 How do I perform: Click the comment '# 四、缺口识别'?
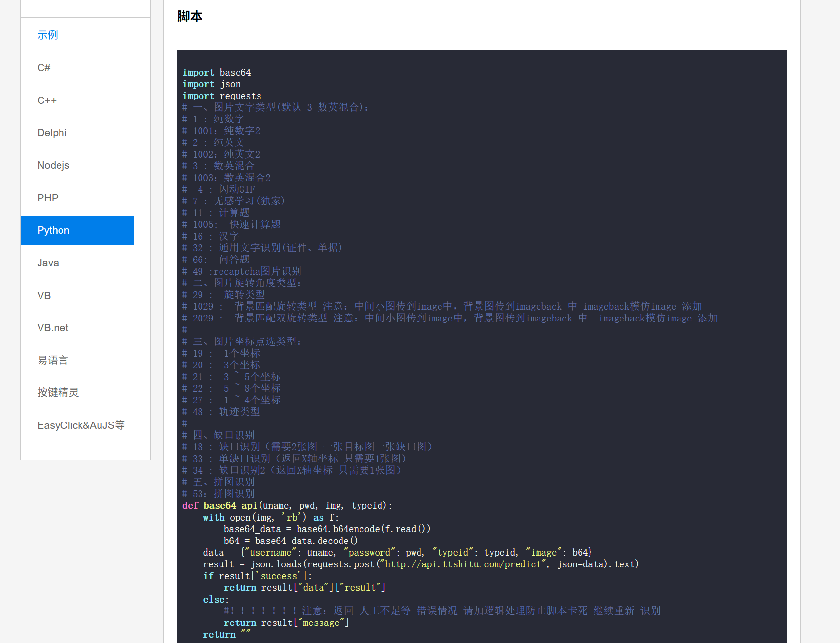point(219,435)
